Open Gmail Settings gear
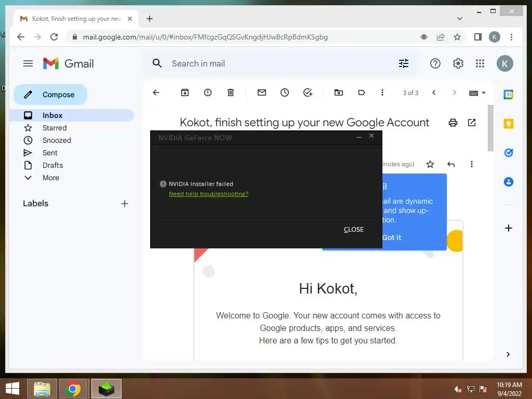Viewport: 532px width, 399px height. [x=458, y=63]
